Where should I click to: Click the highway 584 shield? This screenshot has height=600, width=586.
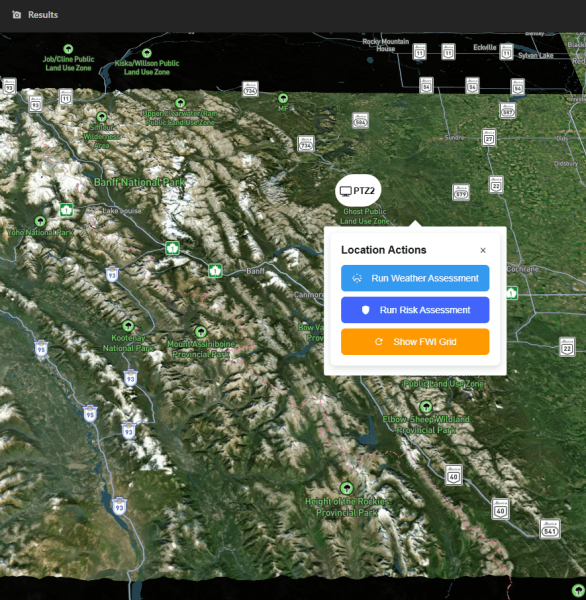tap(360, 121)
